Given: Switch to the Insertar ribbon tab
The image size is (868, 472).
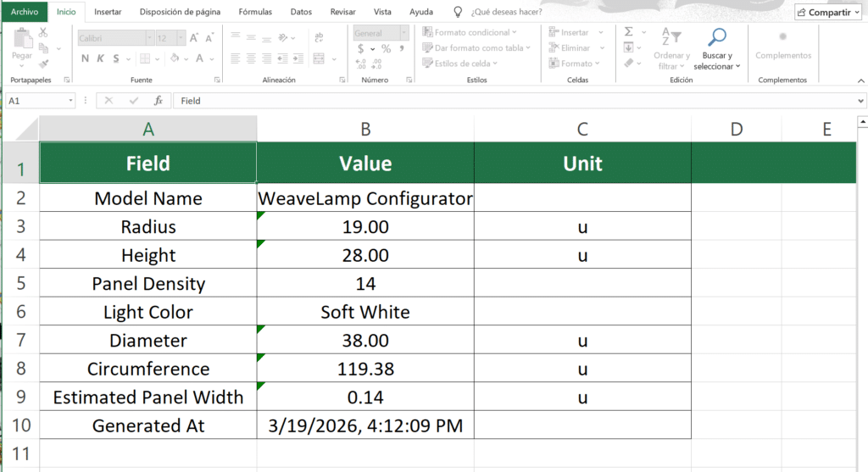Looking at the screenshot, I should click(x=108, y=13).
